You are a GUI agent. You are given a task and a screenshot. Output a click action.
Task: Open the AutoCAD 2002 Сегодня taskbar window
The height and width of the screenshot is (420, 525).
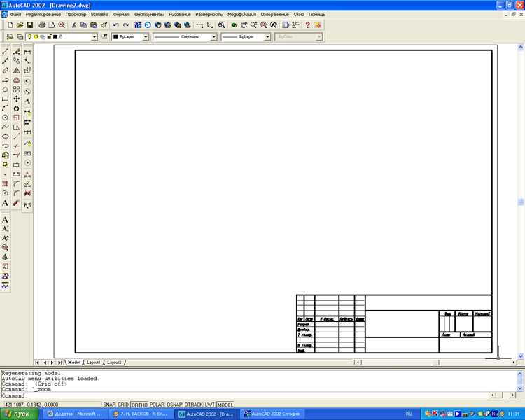pyautogui.click(x=272, y=414)
